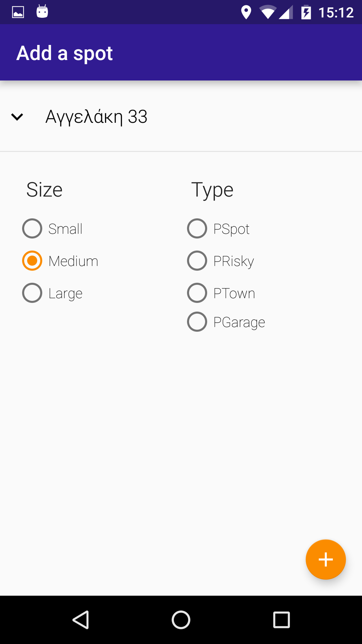
Task: Tap the Android debug notification icon
Action: (42, 12)
